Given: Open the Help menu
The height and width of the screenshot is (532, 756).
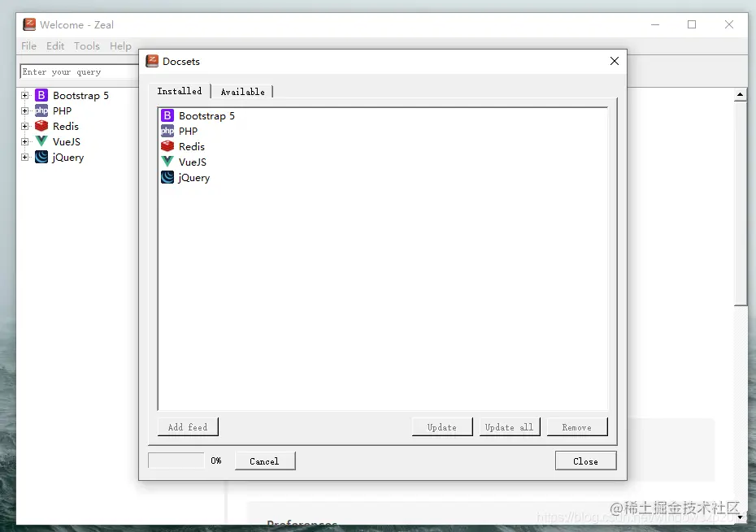Looking at the screenshot, I should click(120, 45).
